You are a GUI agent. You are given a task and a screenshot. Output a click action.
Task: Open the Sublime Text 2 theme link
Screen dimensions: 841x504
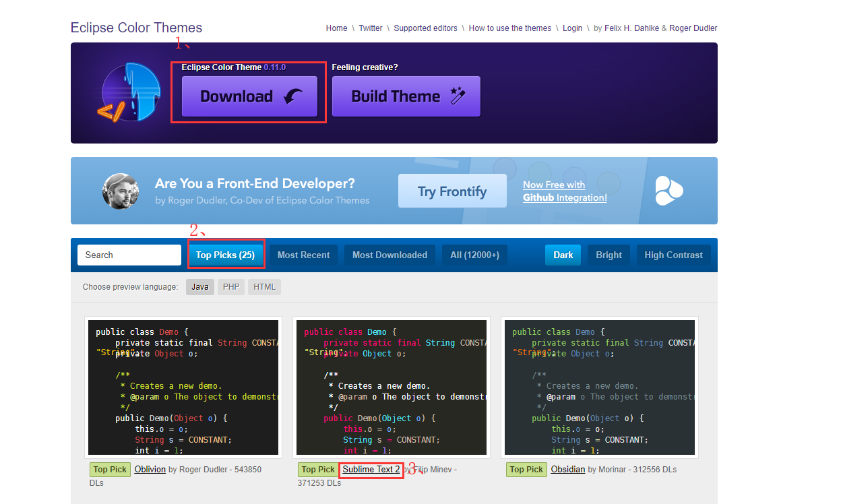coord(371,469)
